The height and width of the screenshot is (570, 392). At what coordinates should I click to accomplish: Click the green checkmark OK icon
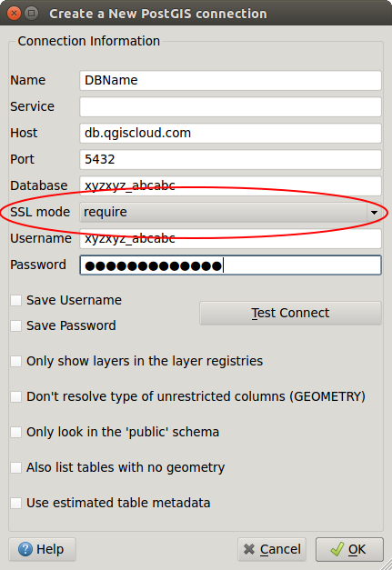point(337,549)
